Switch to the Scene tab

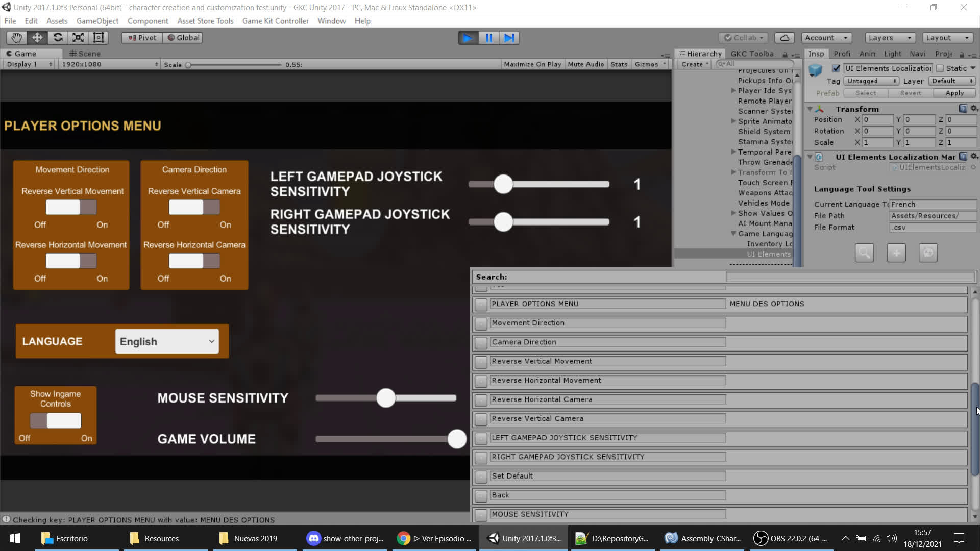pyautogui.click(x=85, y=54)
